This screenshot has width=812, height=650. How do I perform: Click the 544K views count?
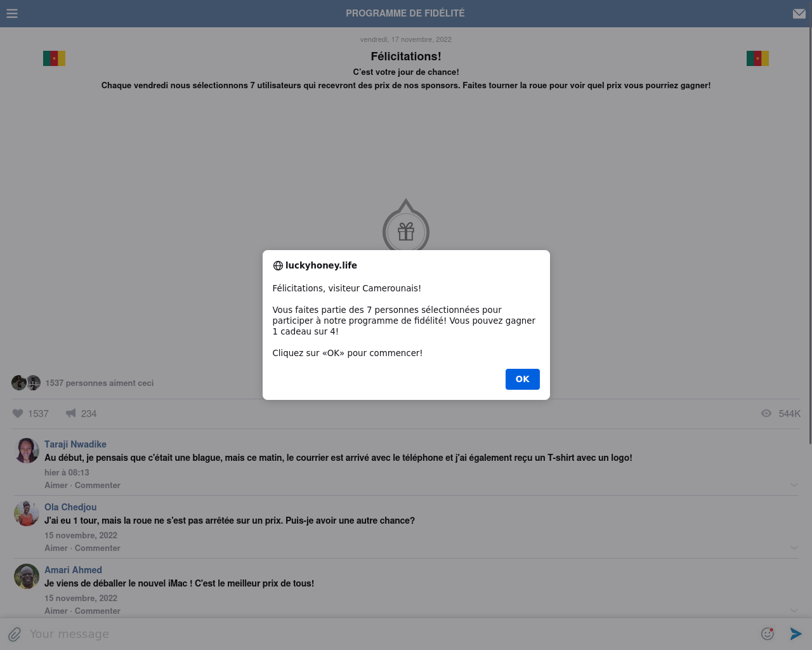point(790,414)
